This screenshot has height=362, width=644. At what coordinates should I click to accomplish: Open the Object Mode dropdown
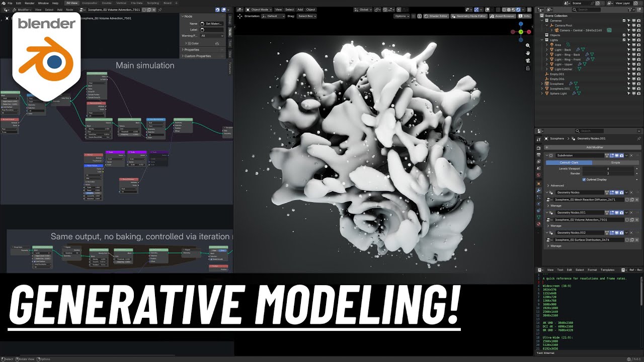[259, 10]
